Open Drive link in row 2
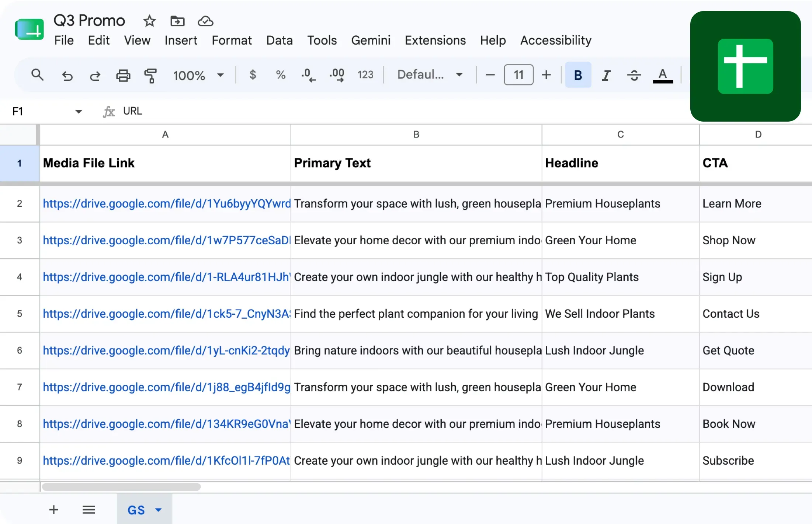 (x=167, y=203)
